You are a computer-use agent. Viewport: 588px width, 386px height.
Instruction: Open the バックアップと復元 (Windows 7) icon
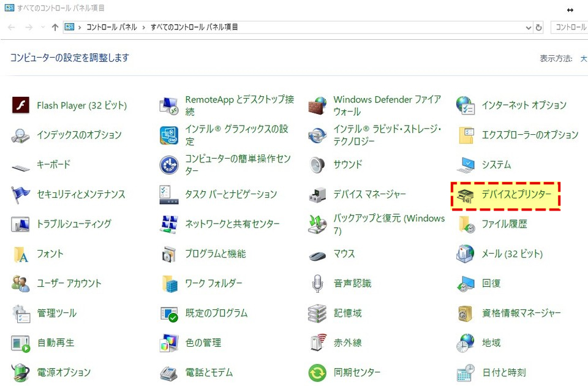click(x=317, y=224)
